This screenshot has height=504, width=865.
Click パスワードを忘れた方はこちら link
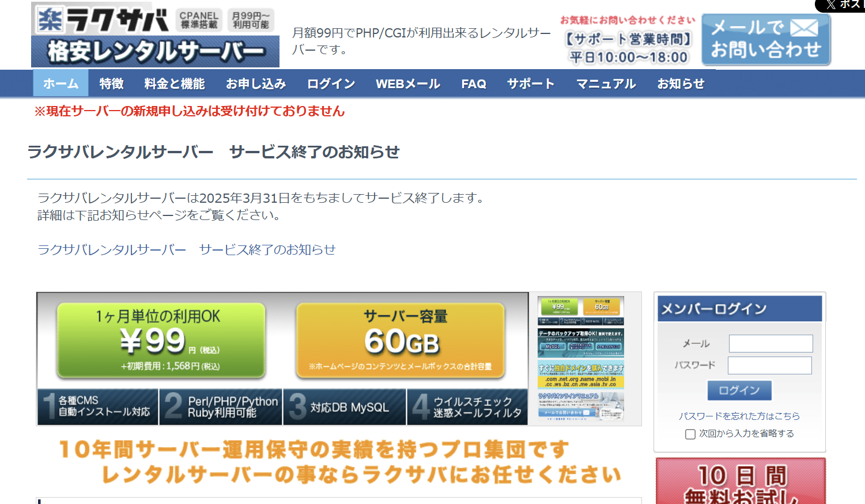point(739,416)
